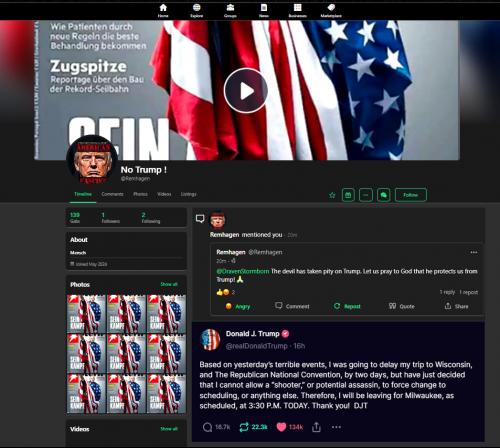The width and height of the screenshot is (500, 448).
Task: View the 139 Gabs count
Action: coord(75,218)
